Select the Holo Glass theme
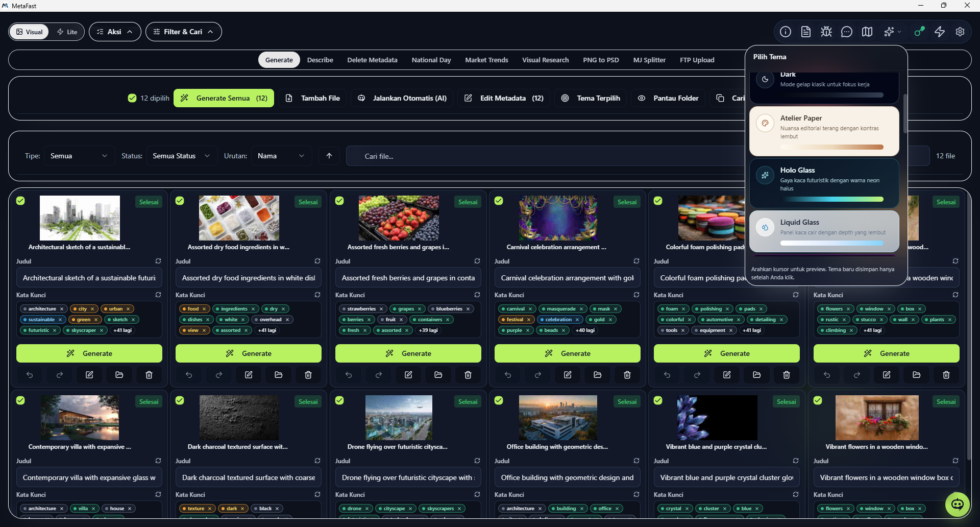The width and height of the screenshot is (980, 527). 824,183
